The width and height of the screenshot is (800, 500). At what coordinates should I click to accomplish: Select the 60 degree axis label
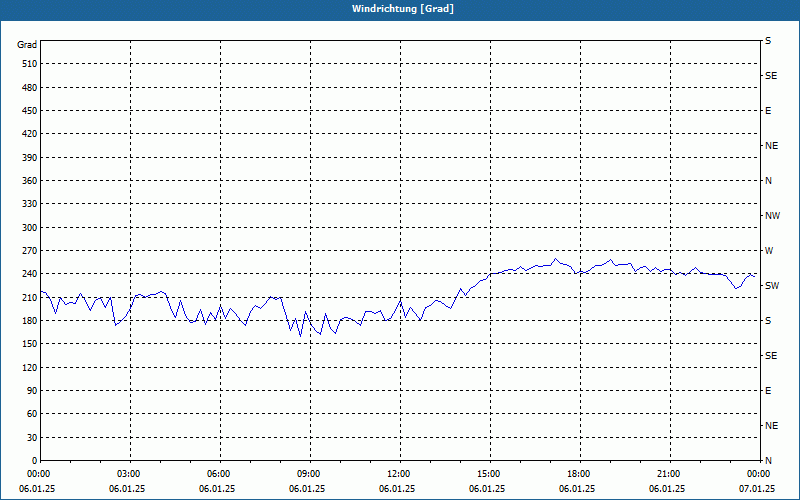tap(32, 414)
